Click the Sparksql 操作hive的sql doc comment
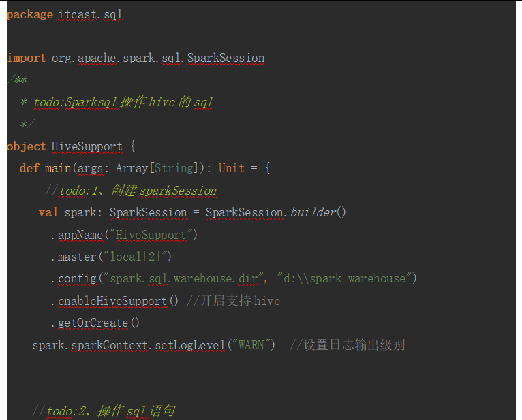522x420 pixels. pyautogui.click(x=123, y=102)
